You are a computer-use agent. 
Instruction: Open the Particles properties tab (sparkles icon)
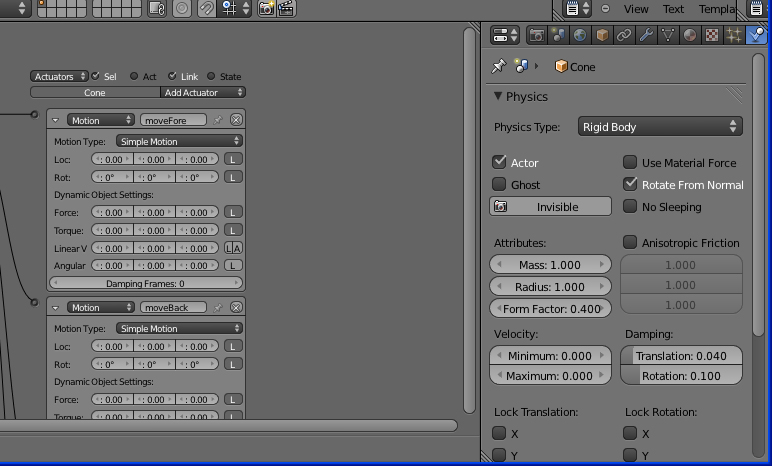click(734, 35)
